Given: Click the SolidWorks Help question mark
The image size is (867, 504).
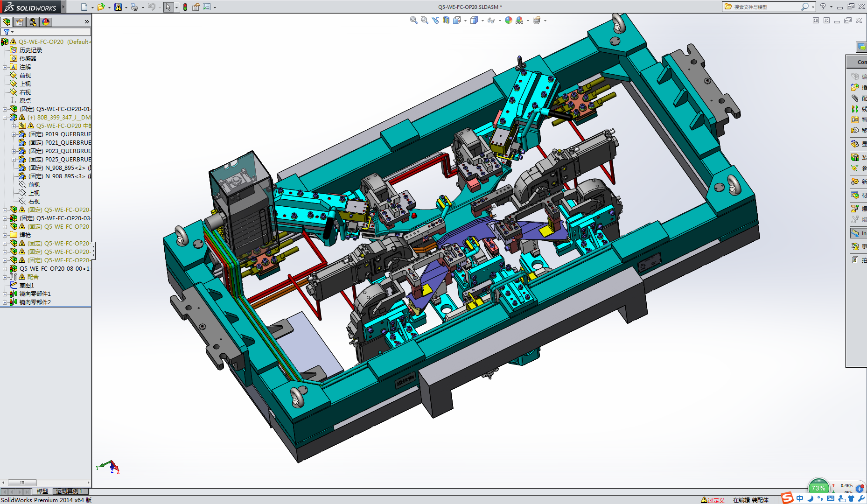Looking at the screenshot, I should [823, 7].
